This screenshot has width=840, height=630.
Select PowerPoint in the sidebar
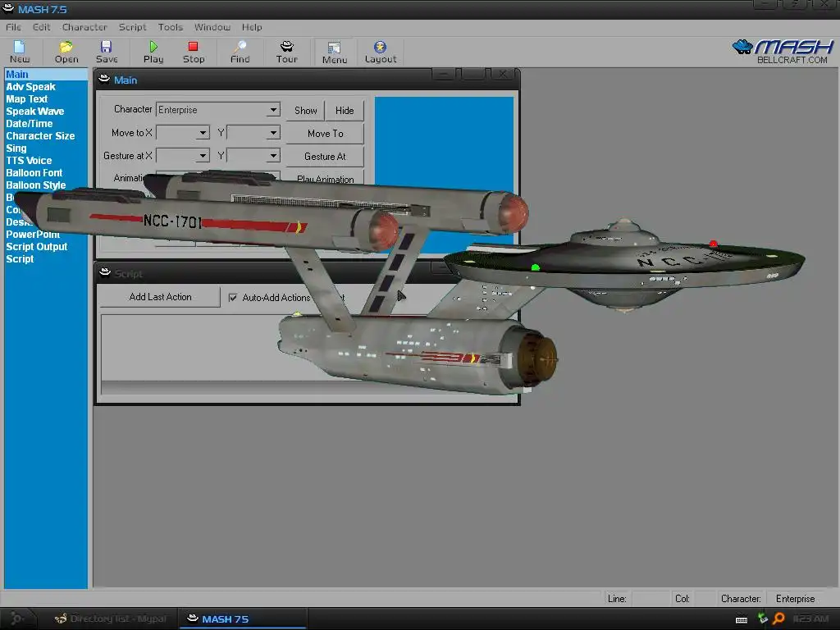33,235
